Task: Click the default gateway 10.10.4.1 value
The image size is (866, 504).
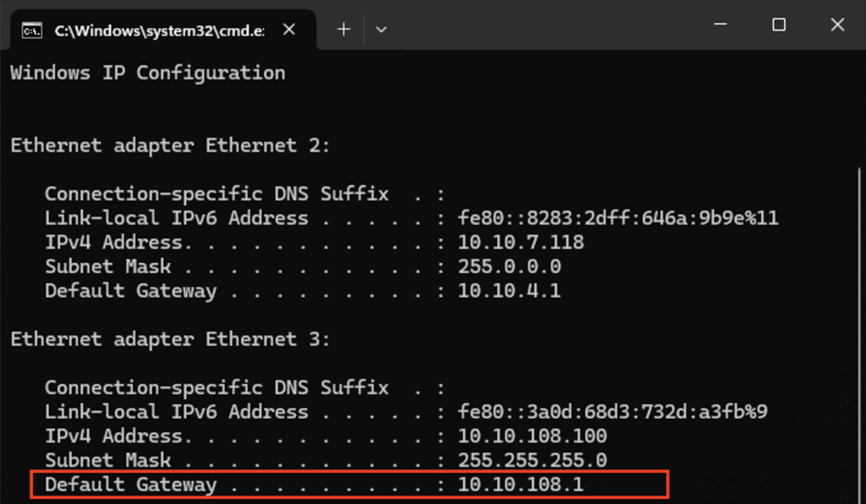Action: point(509,292)
